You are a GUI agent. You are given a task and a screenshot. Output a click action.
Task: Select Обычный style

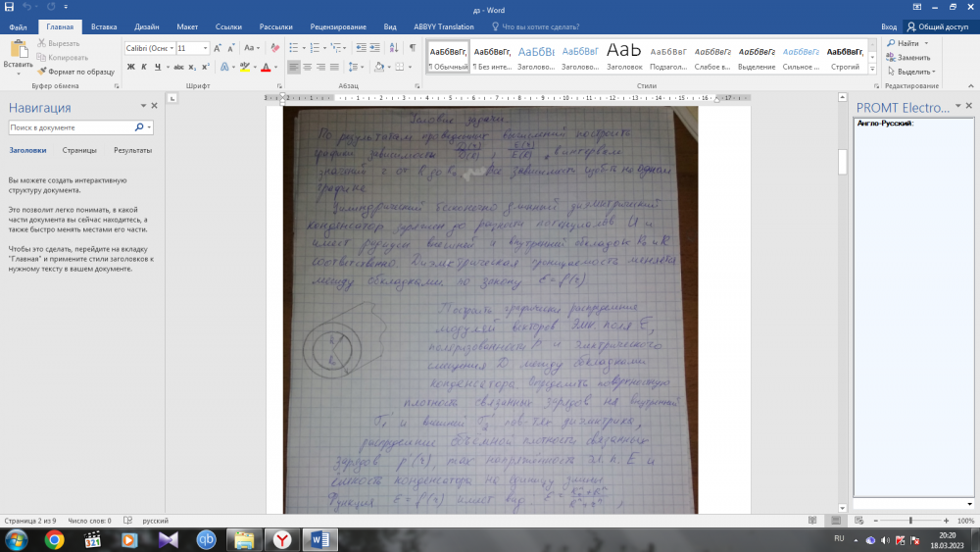448,58
